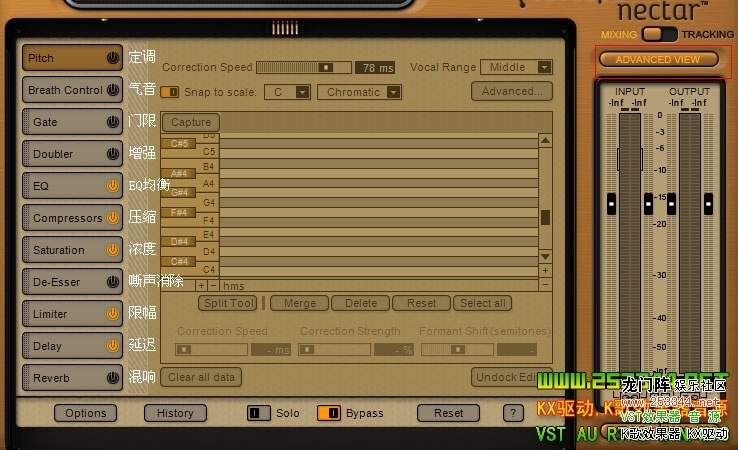738x450 pixels.
Task: Select the De-Esser module tab
Action: (72, 282)
